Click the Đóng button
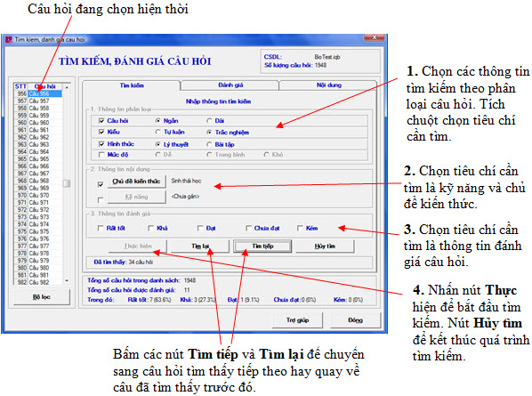Viewport: 532px width, 396px height. (355, 320)
